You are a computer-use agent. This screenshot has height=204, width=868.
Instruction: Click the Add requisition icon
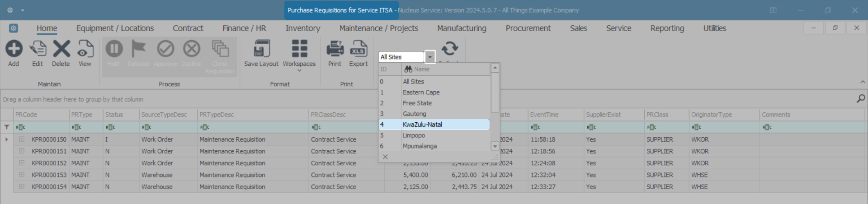tap(14, 49)
